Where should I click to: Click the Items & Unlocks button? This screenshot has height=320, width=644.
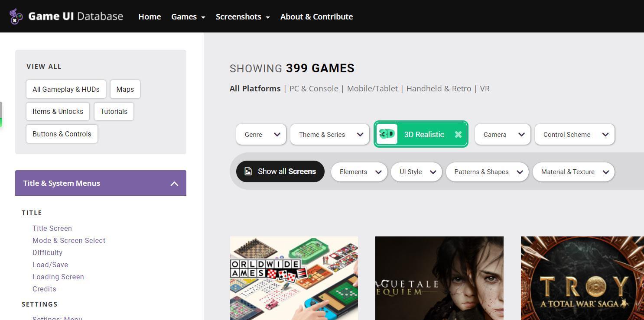click(58, 111)
